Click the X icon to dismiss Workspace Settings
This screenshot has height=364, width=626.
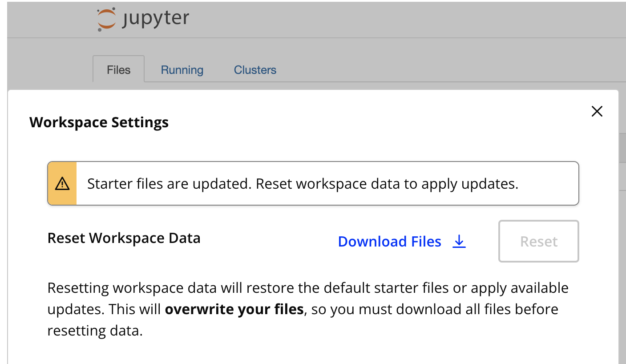(597, 111)
